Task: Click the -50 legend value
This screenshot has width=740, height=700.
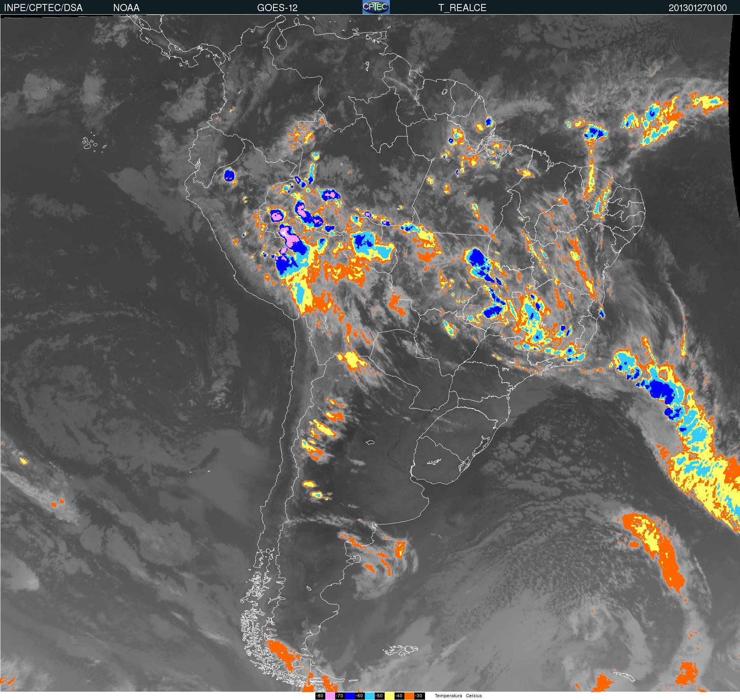Action: coord(379,696)
